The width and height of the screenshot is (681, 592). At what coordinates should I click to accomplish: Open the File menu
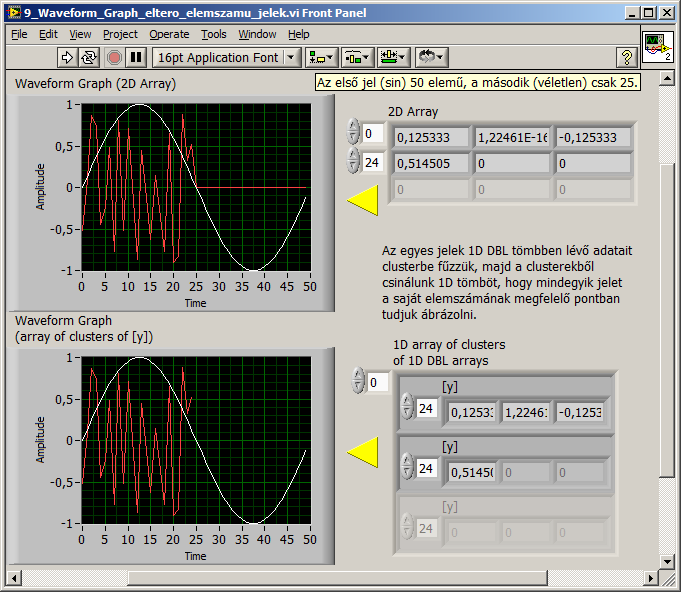(x=19, y=34)
